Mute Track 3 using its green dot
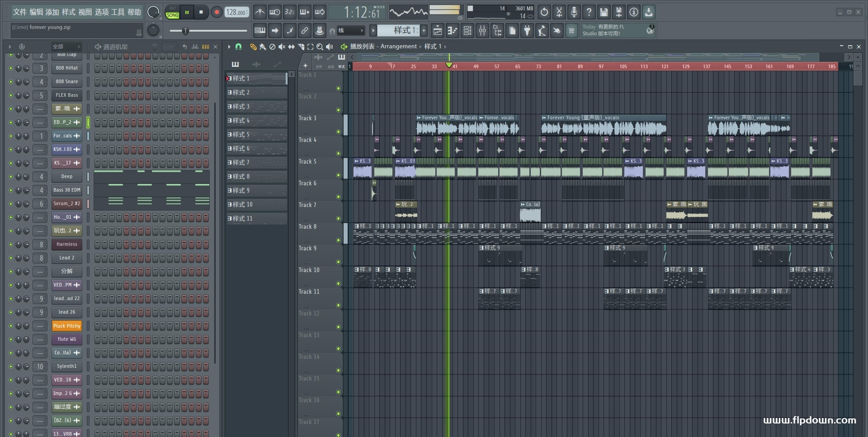868x437 pixels. (338, 132)
